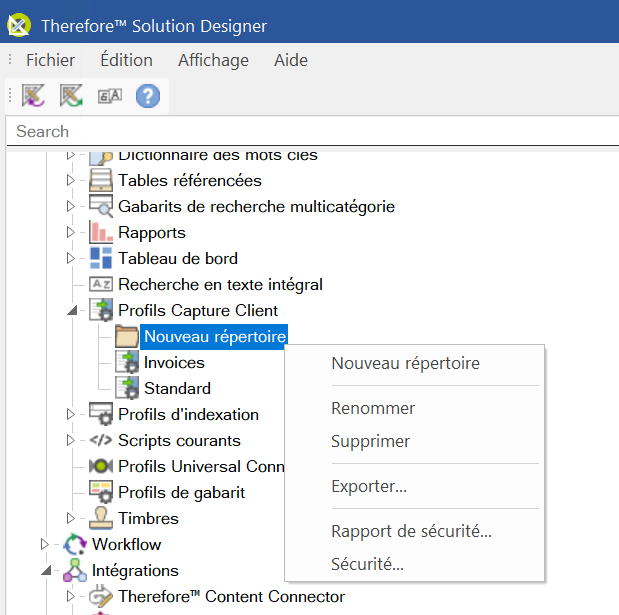
Task: Click the Scripts courants code icon
Action: [x=101, y=441]
